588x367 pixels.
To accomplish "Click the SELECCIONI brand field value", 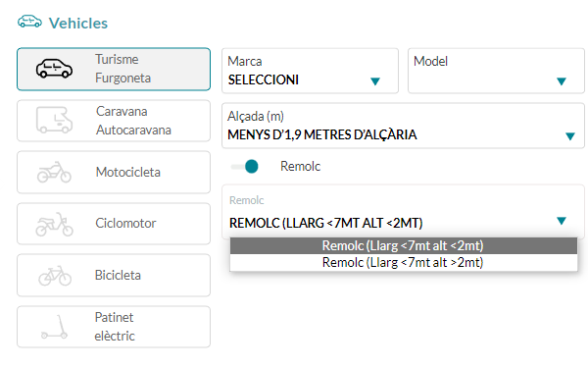I will pos(264,80).
